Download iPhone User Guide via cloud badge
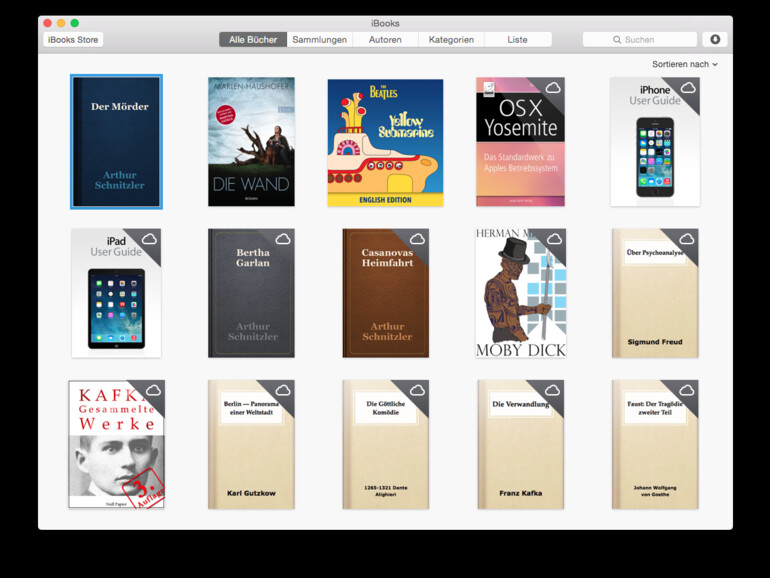 point(688,88)
